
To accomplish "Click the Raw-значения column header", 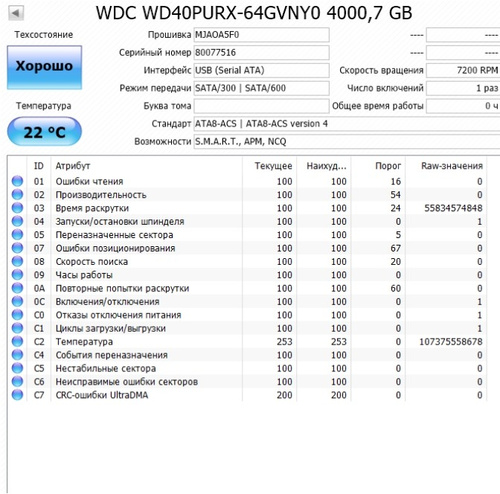I will [446, 166].
